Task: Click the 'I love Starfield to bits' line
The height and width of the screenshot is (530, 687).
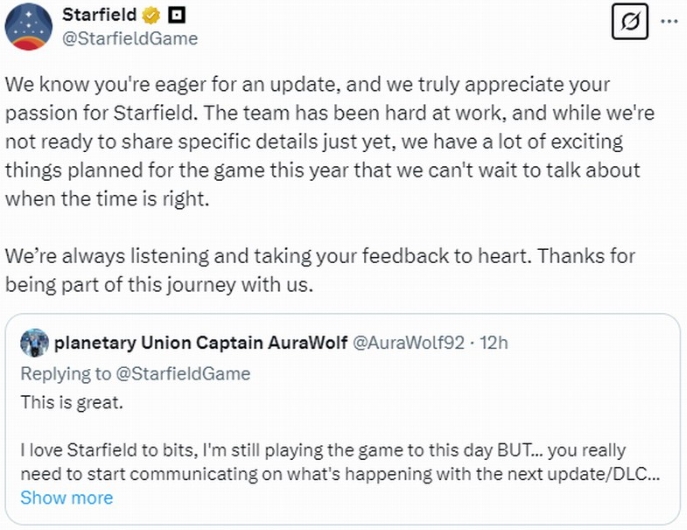Action: point(323,450)
